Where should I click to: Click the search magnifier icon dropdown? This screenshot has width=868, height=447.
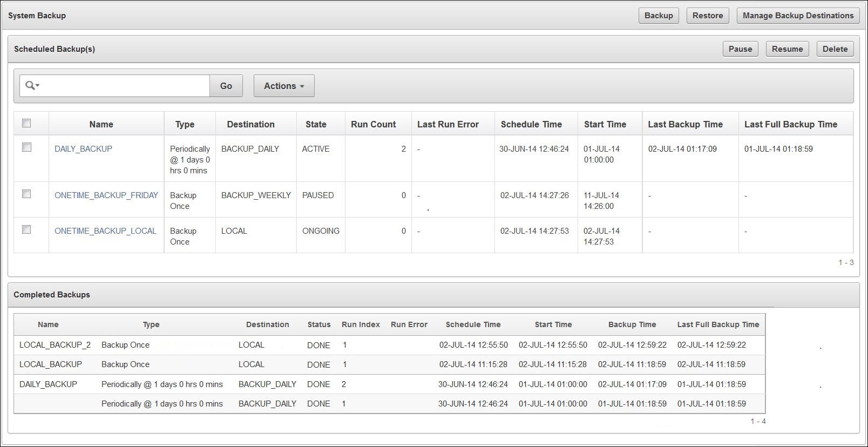click(x=32, y=85)
